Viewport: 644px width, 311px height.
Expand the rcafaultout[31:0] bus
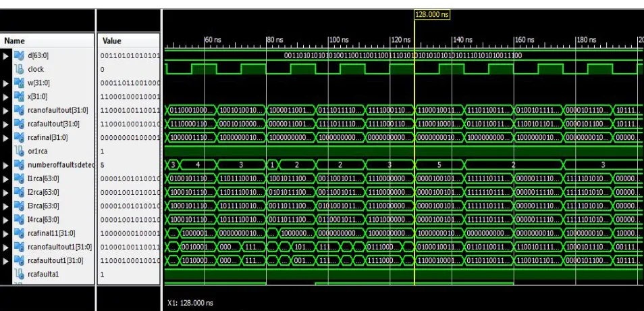click(x=5, y=124)
